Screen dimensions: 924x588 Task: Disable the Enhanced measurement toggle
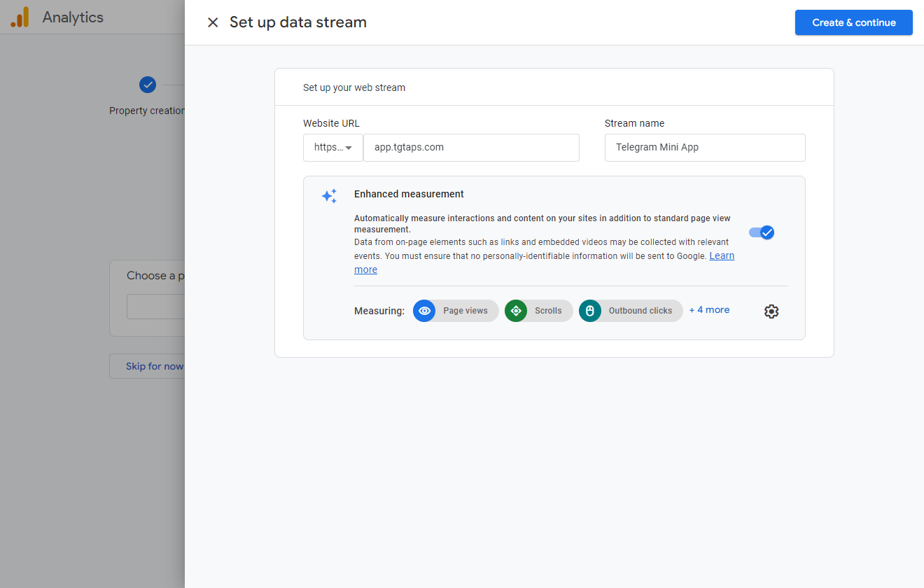coord(762,232)
